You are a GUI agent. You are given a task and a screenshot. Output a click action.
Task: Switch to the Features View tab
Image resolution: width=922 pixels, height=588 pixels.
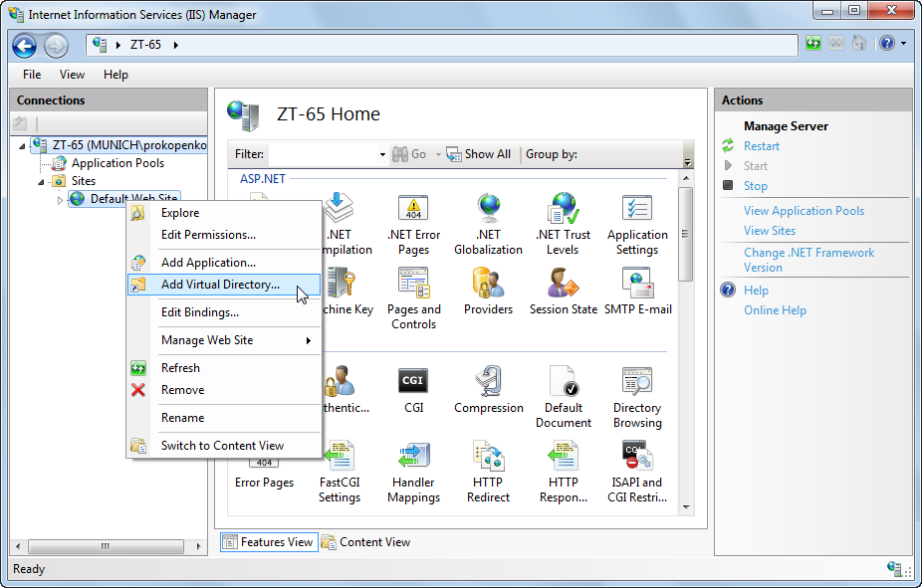[269, 542]
